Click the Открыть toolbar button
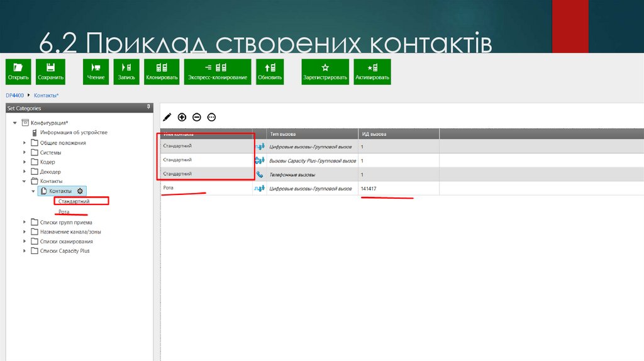This screenshot has height=361, width=644. coord(18,72)
